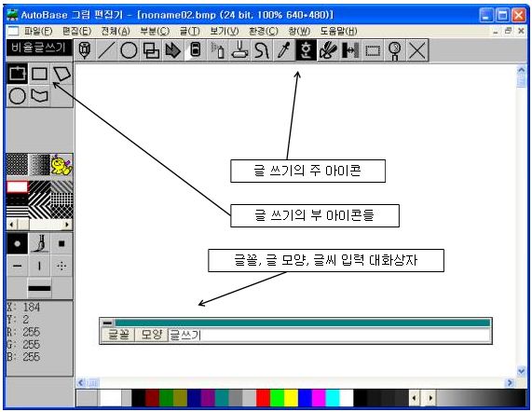Screen dimensions: 532x412
Task: Select the square brush tip option
Action: click(x=61, y=243)
